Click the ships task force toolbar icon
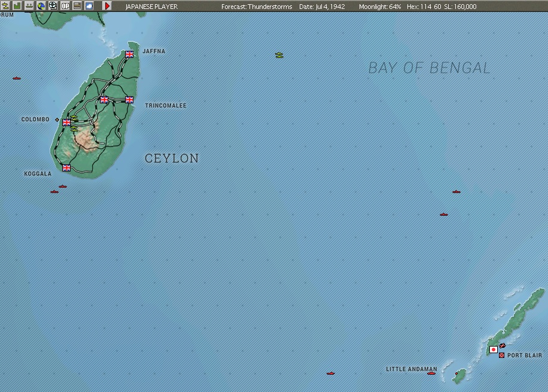This screenshot has width=548, height=392. (29, 5)
